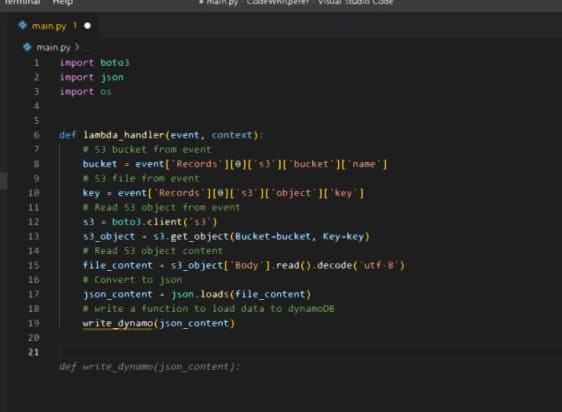Click main.py in the breadcrumb bar

click(53, 47)
